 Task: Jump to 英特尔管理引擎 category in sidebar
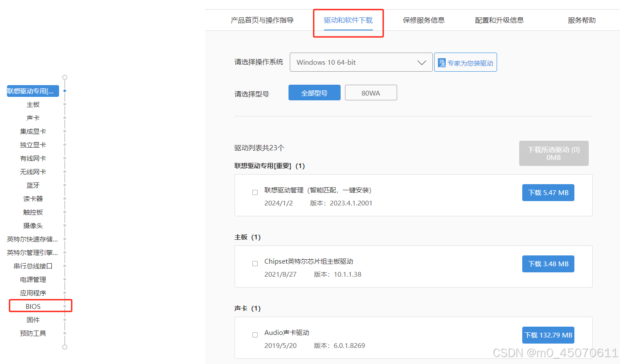click(x=33, y=253)
